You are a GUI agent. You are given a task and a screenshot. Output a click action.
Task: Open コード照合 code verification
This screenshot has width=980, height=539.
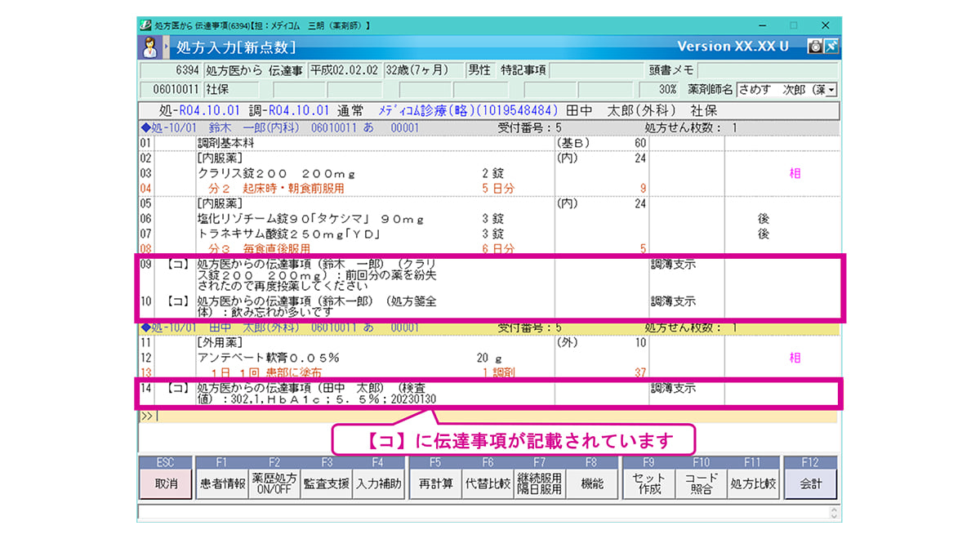point(701,483)
